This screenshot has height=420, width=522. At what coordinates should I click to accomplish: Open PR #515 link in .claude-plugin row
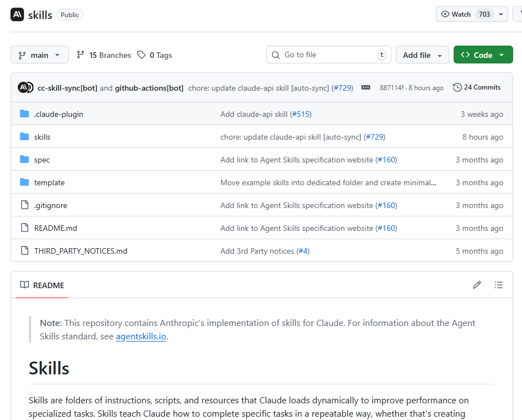[x=301, y=114]
